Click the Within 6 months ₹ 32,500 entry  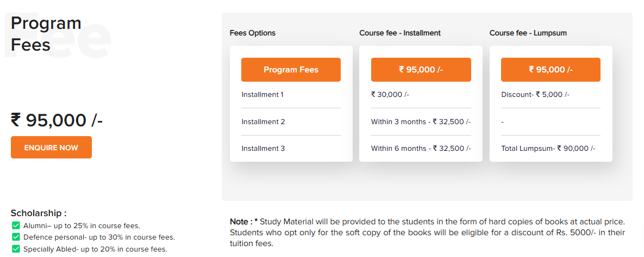(x=421, y=149)
